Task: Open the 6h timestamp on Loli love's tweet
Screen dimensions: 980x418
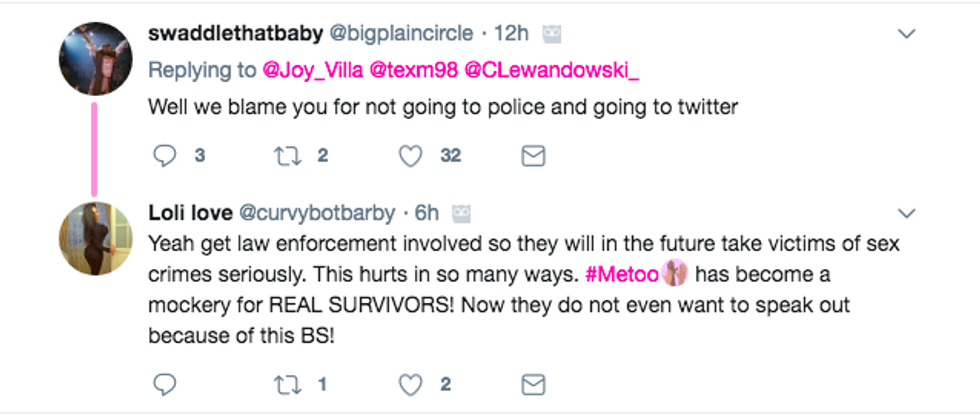Action: tap(427, 214)
